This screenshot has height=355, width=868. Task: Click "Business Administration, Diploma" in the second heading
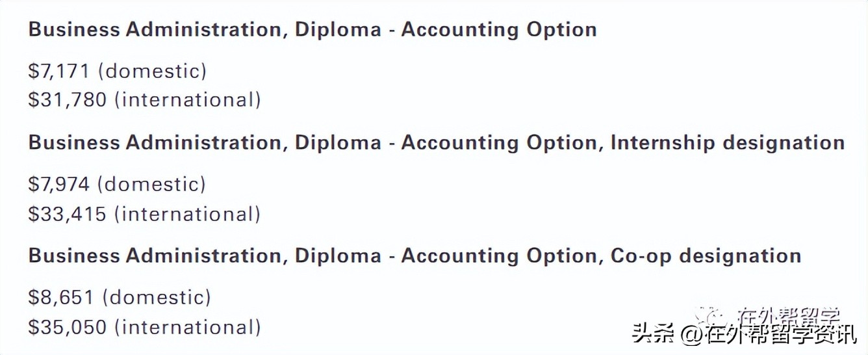pyautogui.click(x=205, y=143)
